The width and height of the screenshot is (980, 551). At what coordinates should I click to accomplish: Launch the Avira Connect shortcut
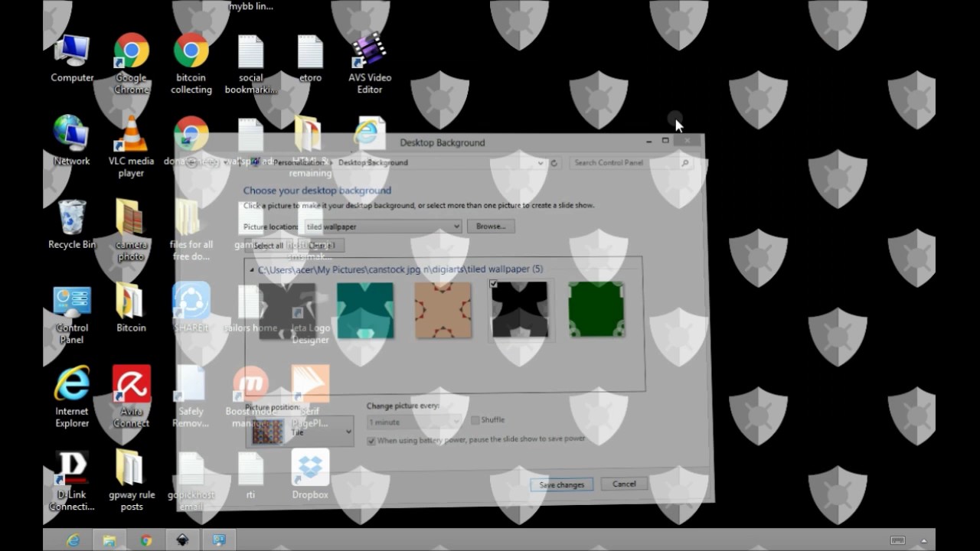click(132, 396)
